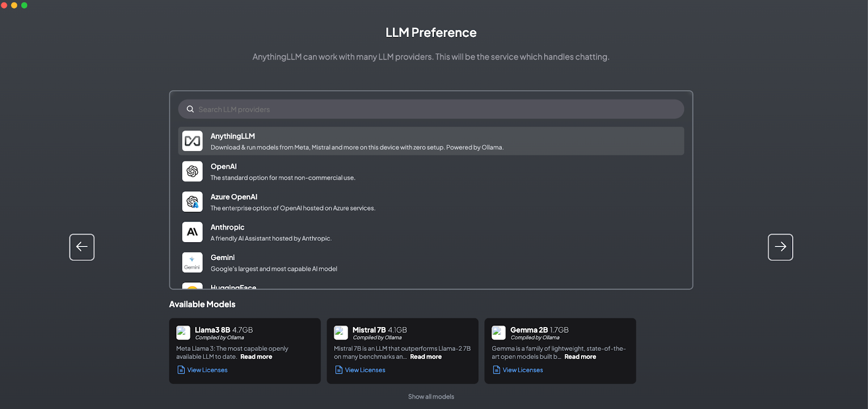868x409 pixels.
Task: Click the macOS green zoom window button
Action: pos(24,5)
